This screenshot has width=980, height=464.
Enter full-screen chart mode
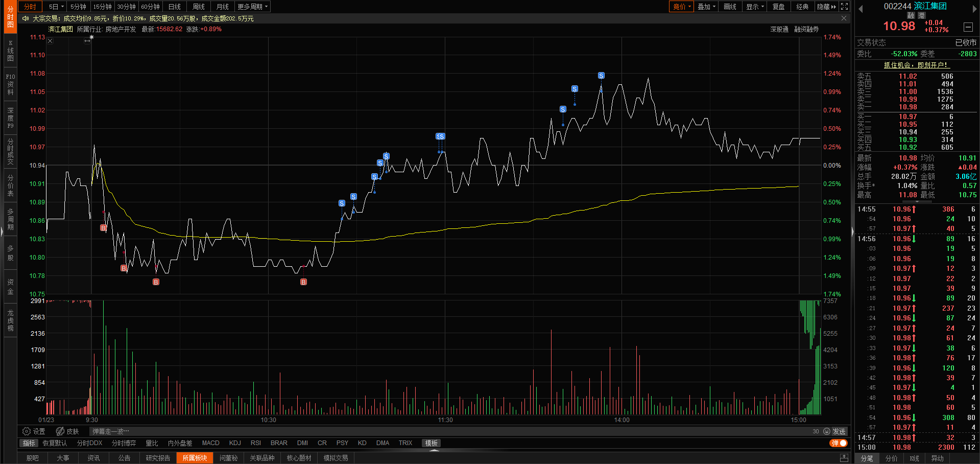click(845, 7)
